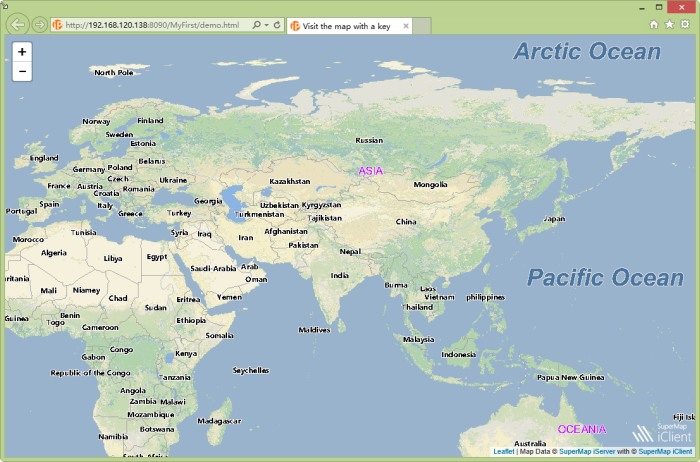Image resolution: width=700 pixels, height=462 pixels.
Task: Click the ASIA label on the map
Action: pos(371,171)
